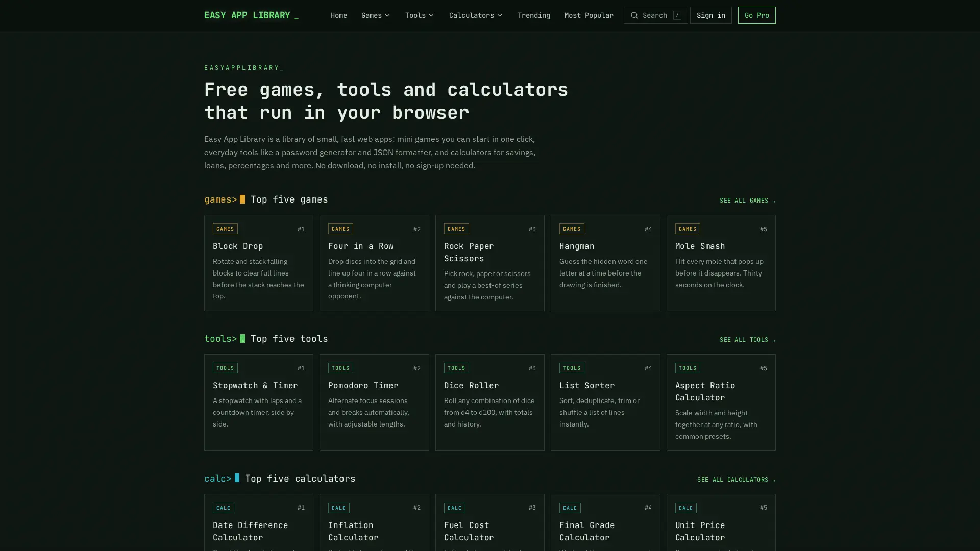Click the Easy App Library logo
Viewport: 980px width, 551px height.
tap(251, 15)
